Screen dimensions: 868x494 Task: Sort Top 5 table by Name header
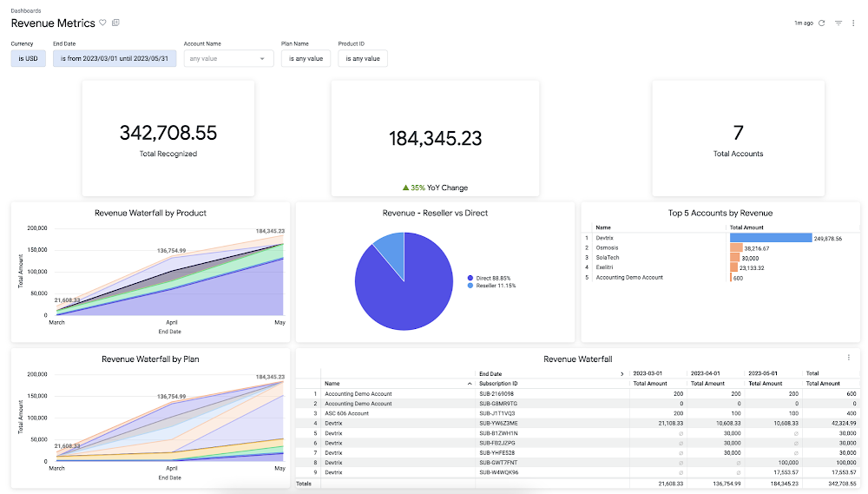point(603,227)
